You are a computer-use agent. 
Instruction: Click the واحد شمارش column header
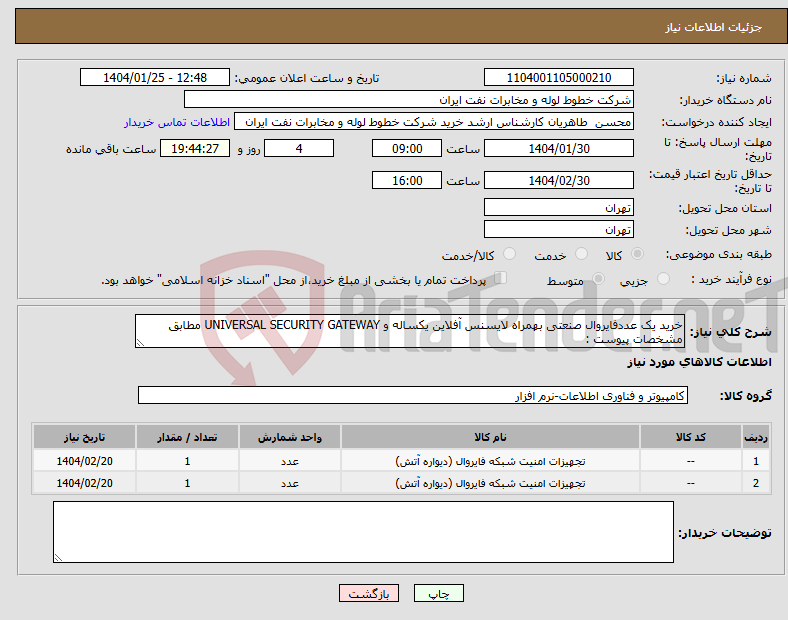point(290,437)
